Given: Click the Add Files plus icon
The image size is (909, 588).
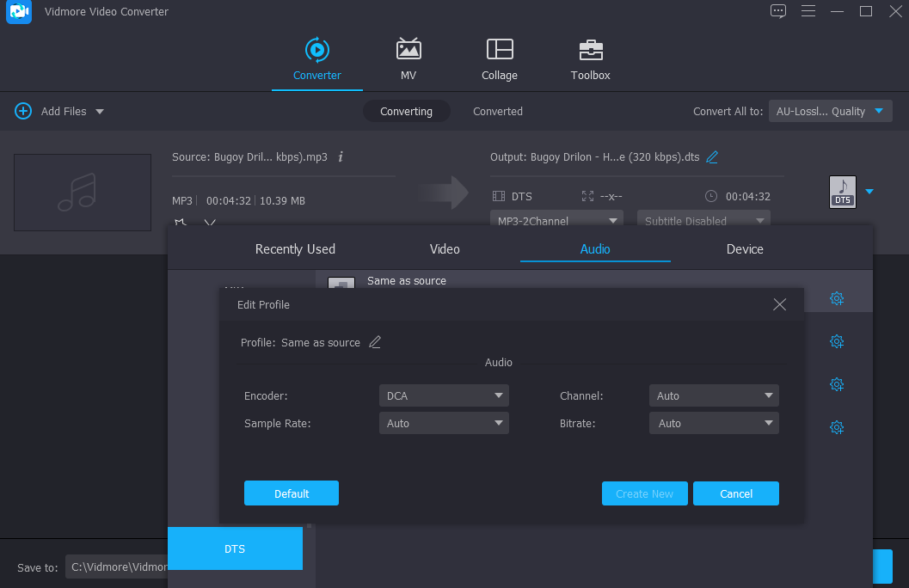Looking at the screenshot, I should (23, 111).
